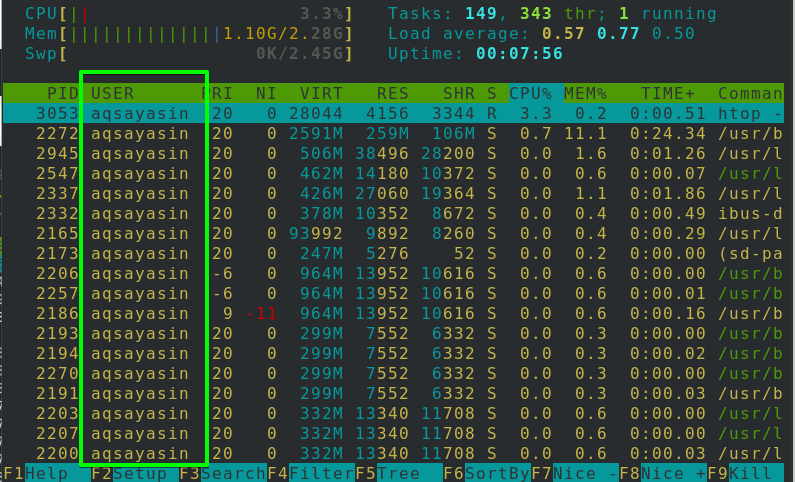Image resolution: width=795 pixels, height=482 pixels.
Task: Select process row with PID 2272
Action: [x=400, y=133]
